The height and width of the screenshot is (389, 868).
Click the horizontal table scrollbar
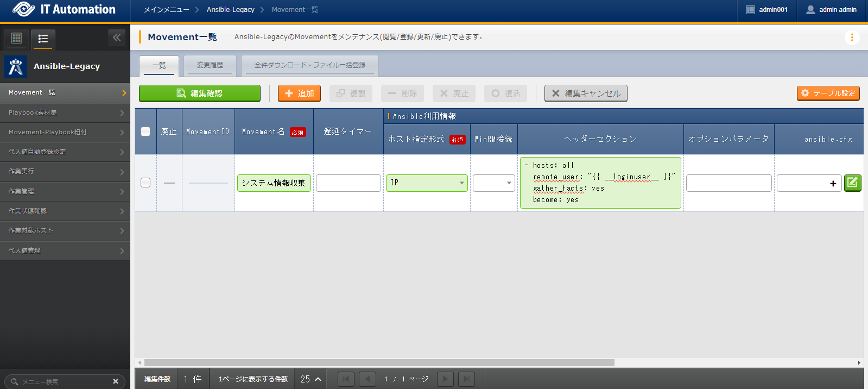379,362
